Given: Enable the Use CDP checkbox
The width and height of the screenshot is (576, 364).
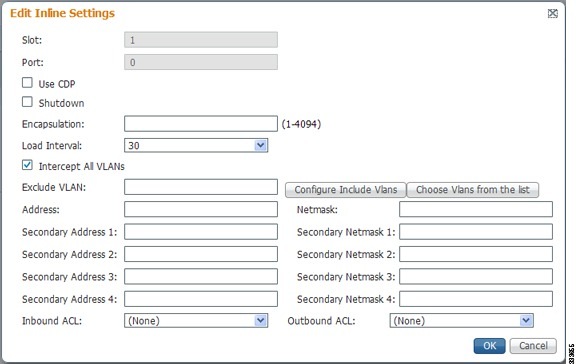Looking at the screenshot, I should tap(27, 83).
